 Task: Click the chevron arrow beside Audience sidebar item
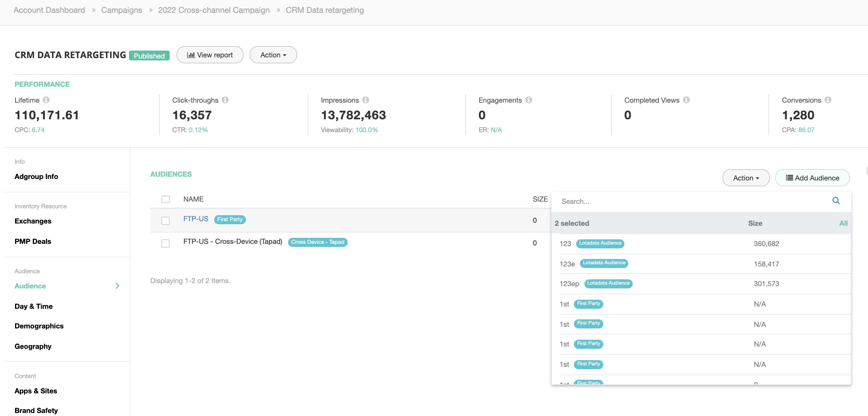117,286
